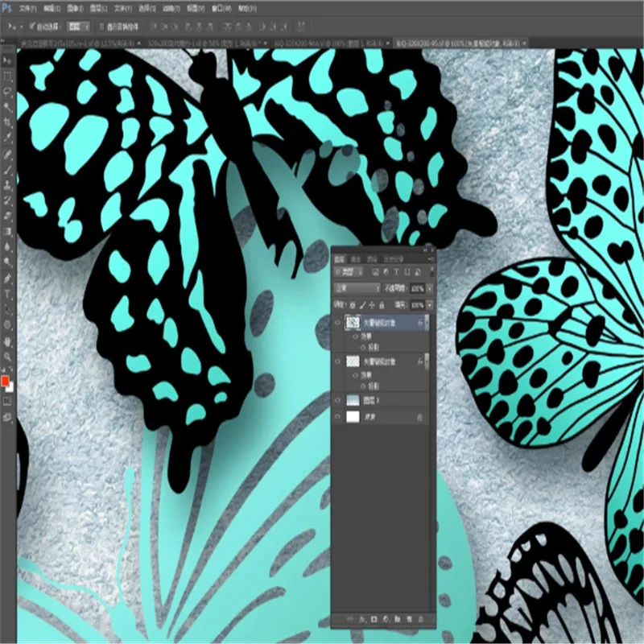Select the 图层 1 layer row
The height and width of the screenshot is (644, 644).
[x=381, y=400]
